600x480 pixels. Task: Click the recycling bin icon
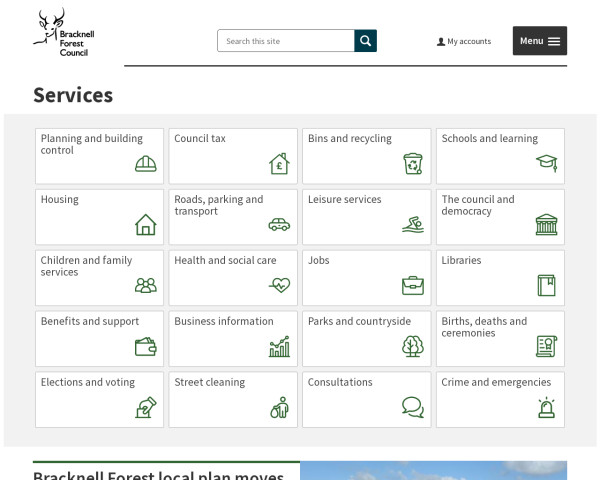pos(413,163)
